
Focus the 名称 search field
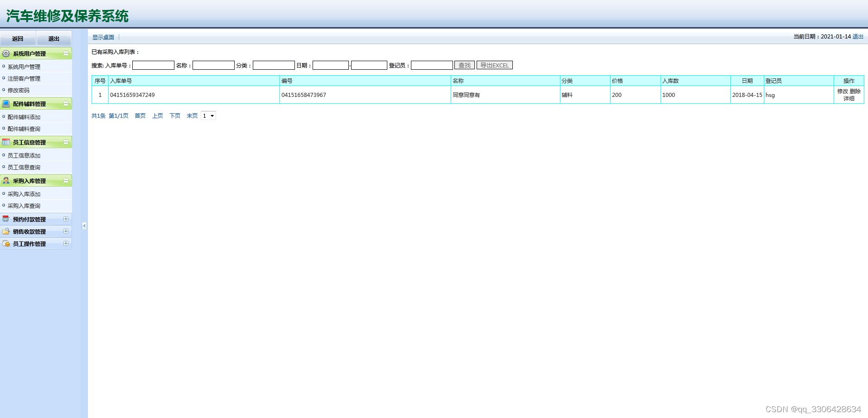point(213,65)
